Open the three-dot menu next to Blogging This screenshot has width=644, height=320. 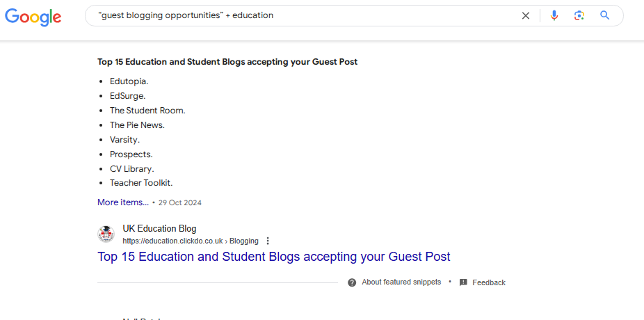268,241
